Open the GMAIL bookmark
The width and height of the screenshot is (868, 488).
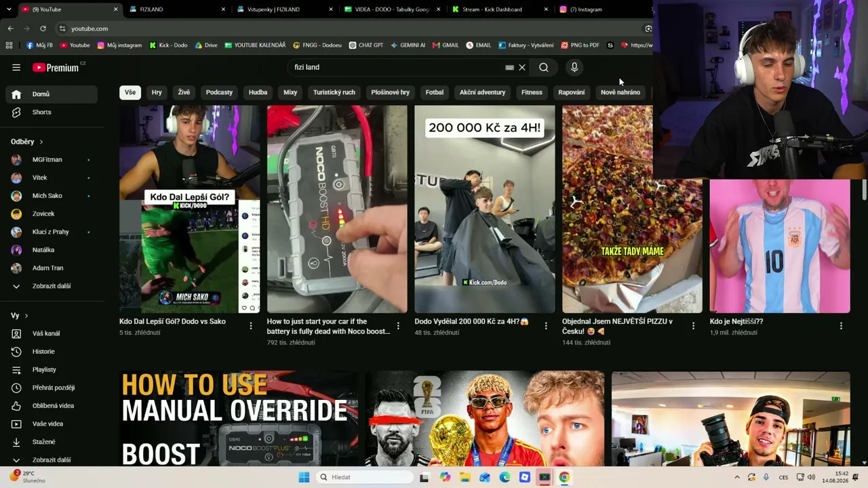(446, 45)
